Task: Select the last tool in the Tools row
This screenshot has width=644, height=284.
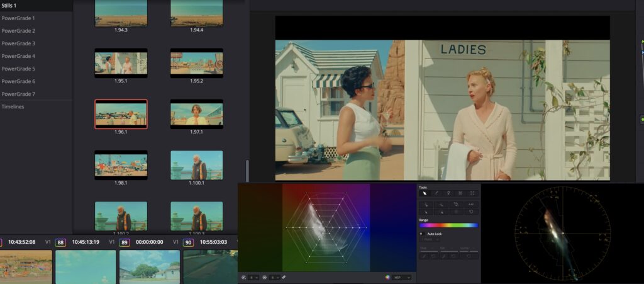Action: pos(472,193)
